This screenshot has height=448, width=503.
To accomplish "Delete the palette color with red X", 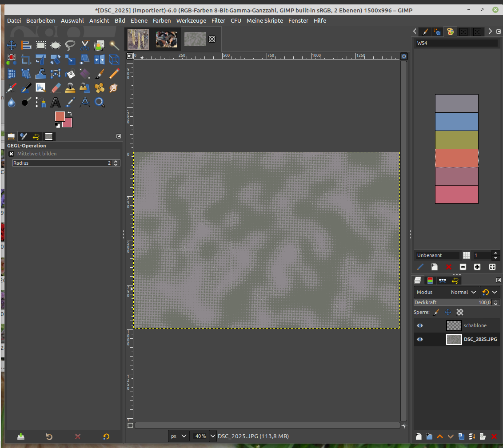I will [x=448, y=267].
